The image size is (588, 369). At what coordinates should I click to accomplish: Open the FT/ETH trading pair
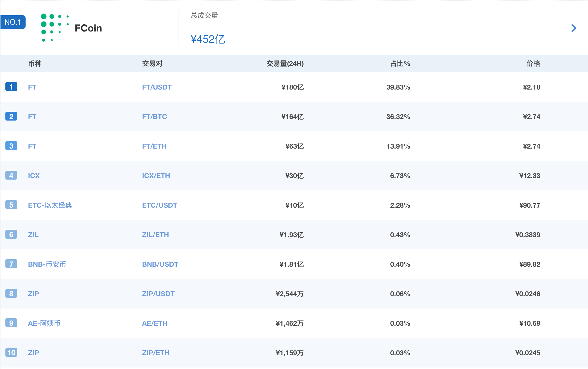154,146
